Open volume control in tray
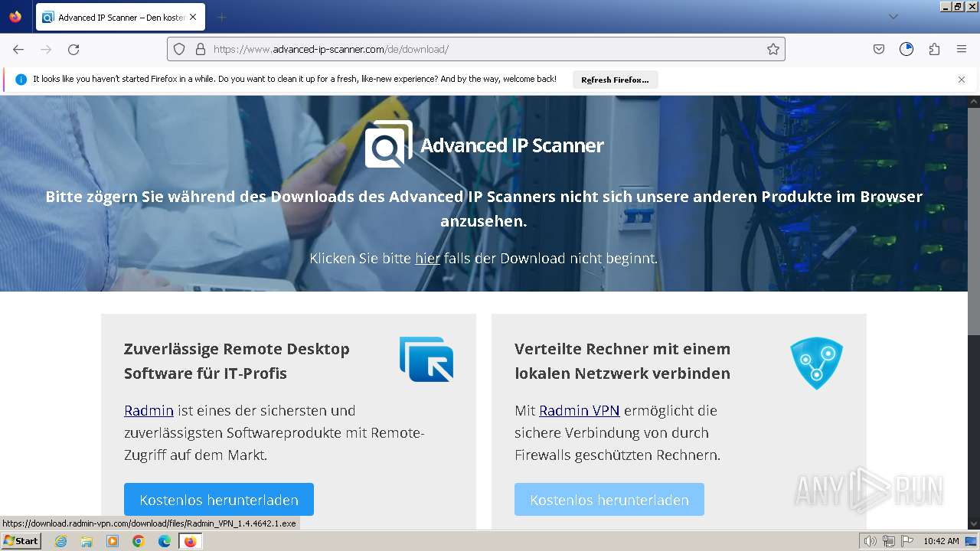 pyautogui.click(x=871, y=541)
